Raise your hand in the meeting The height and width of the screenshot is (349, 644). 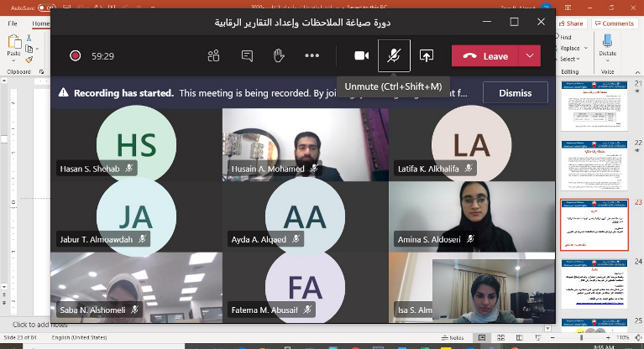pyautogui.click(x=279, y=56)
